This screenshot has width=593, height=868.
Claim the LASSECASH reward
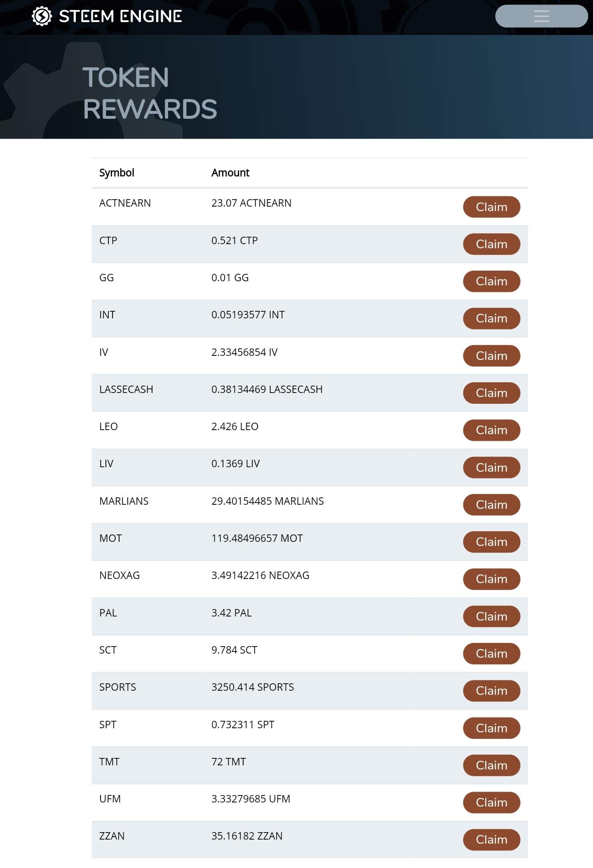(491, 393)
